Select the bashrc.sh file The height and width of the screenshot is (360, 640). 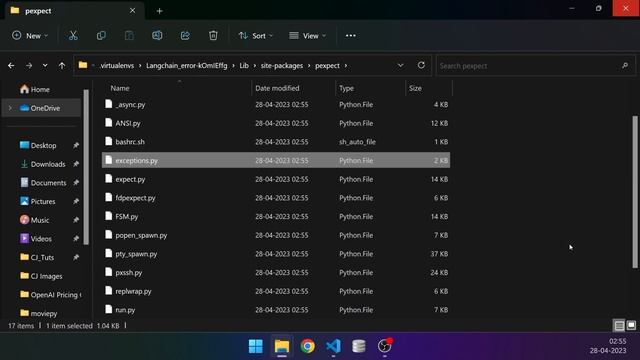pos(276,142)
